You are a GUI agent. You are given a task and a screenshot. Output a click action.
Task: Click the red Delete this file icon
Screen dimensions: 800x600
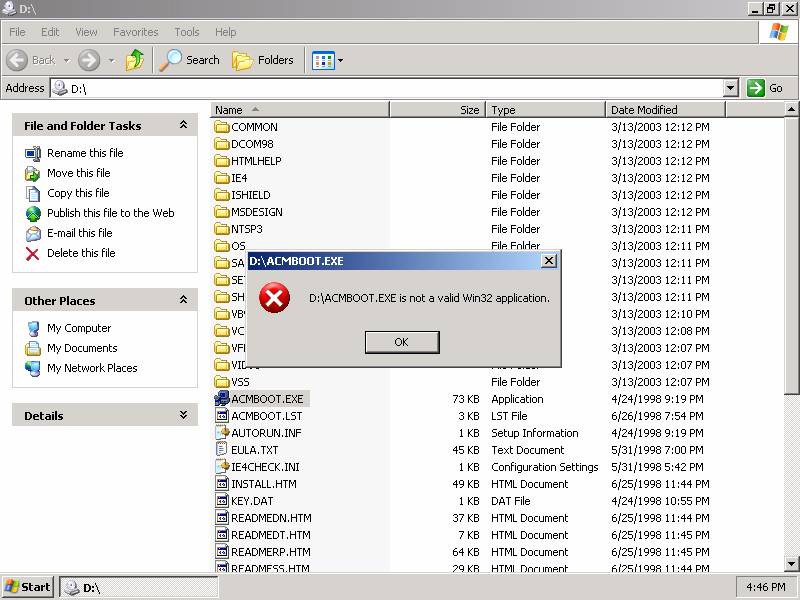click(33, 254)
